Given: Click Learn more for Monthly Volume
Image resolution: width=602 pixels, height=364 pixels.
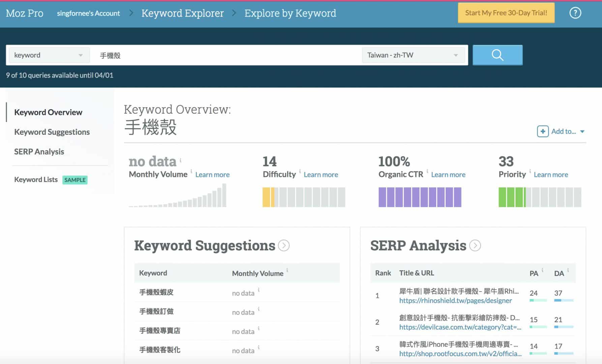Looking at the screenshot, I should click(x=212, y=175).
